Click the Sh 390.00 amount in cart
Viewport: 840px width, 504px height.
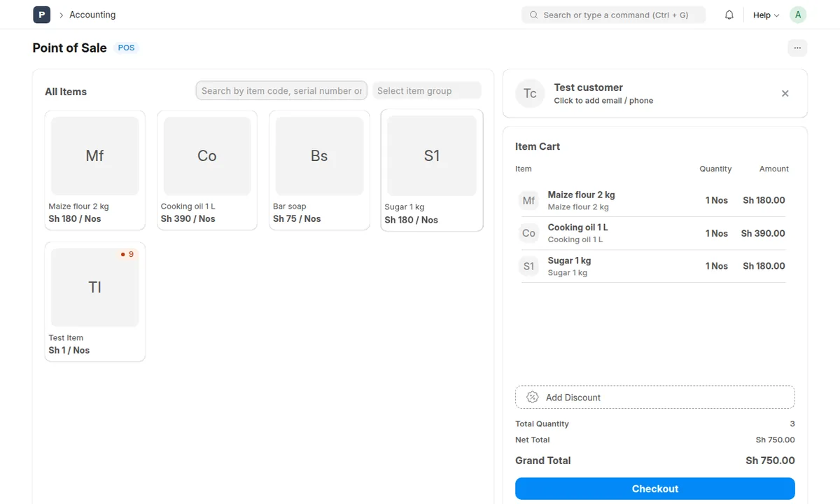click(x=763, y=233)
